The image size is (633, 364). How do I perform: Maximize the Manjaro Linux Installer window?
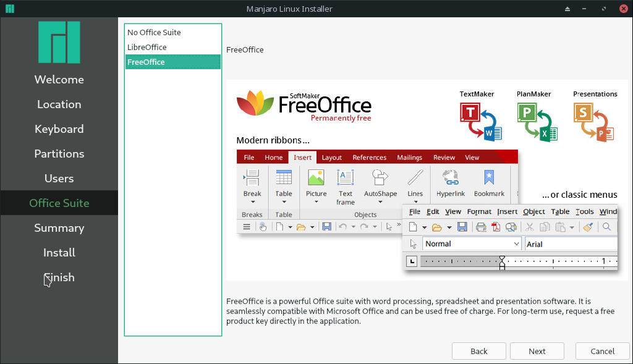pyautogui.click(x=604, y=9)
